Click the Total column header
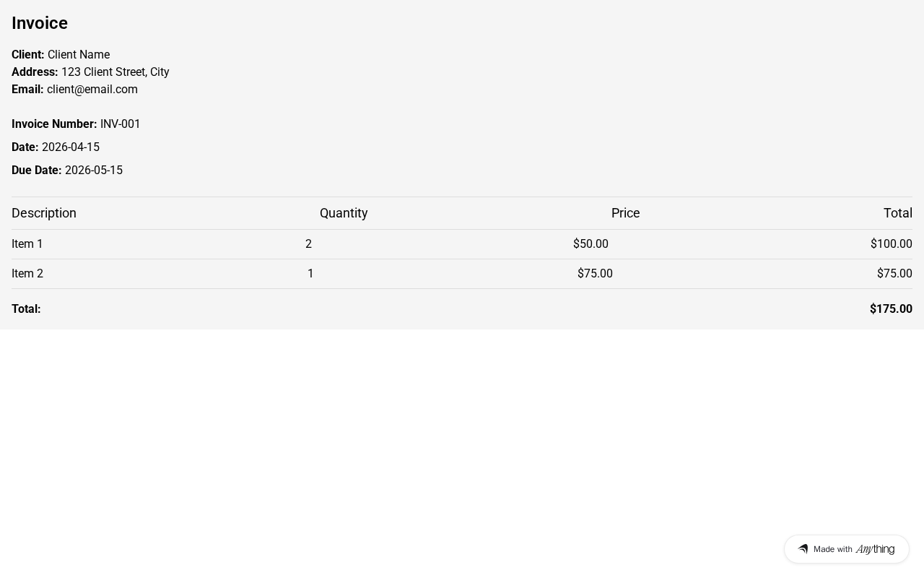 (x=897, y=213)
